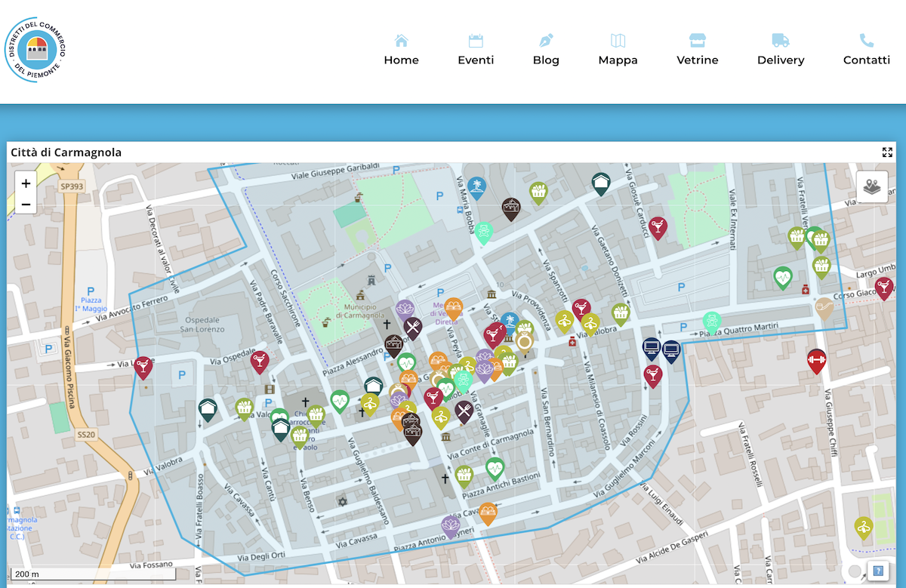
Task: Open the map layers control
Action: click(x=871, y=186)
